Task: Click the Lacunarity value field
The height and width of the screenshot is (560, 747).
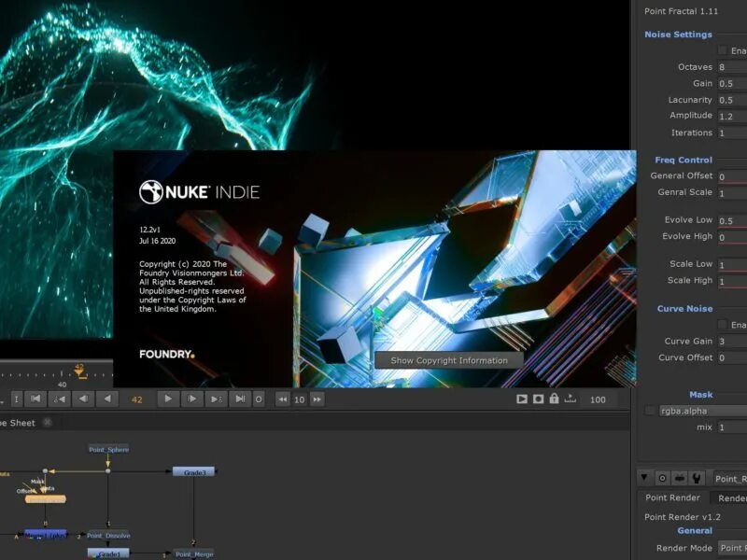Action: (732, 100)
